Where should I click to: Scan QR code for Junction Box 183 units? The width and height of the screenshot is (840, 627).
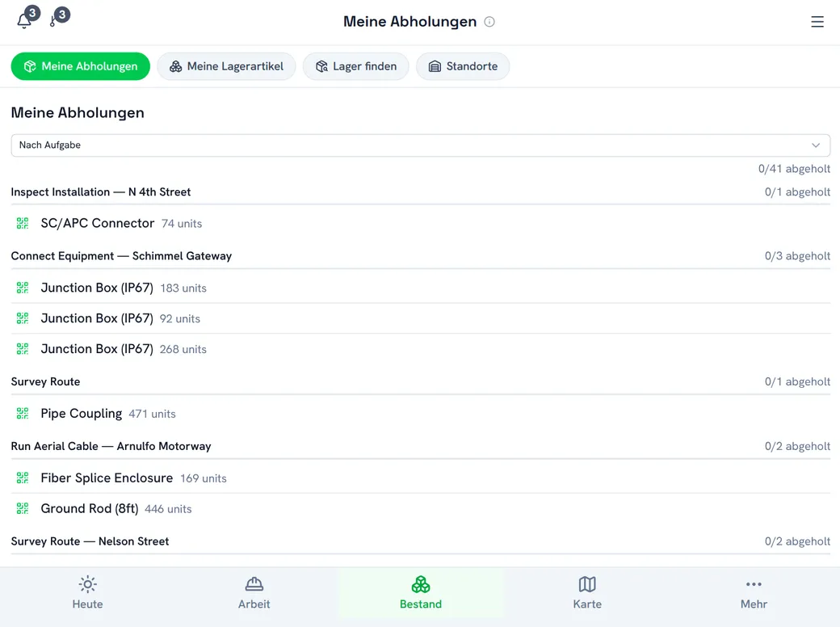coord(23,288)
